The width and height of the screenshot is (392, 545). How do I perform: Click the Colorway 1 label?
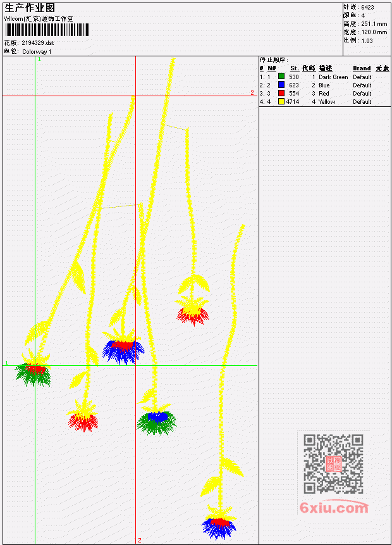click(37, 51)
